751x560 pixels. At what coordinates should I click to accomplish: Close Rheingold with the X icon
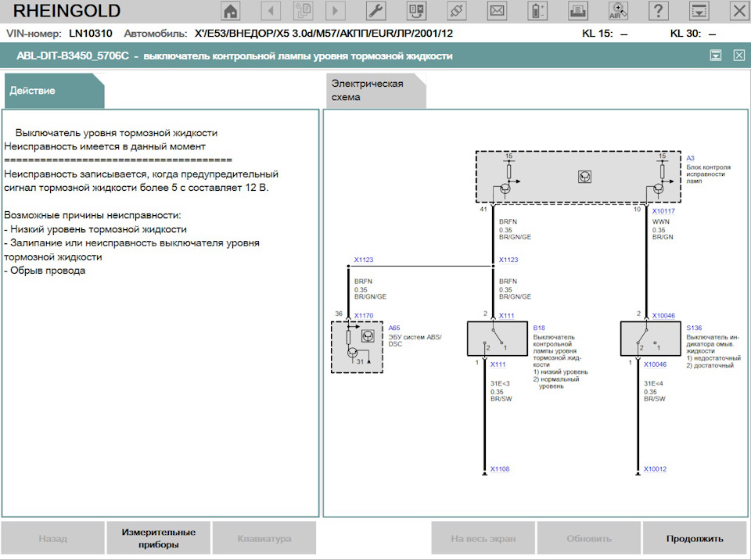(739, 10)
